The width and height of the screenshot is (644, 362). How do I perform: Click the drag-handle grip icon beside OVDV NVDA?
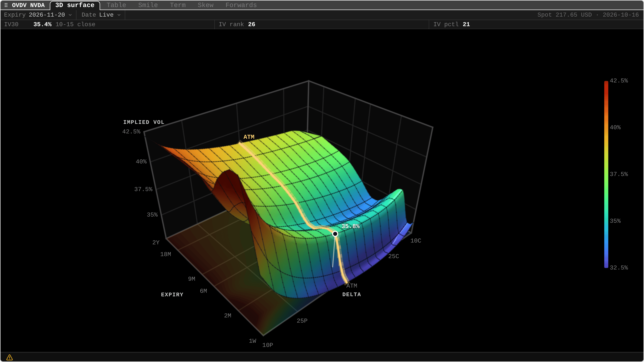coord(6,5)
